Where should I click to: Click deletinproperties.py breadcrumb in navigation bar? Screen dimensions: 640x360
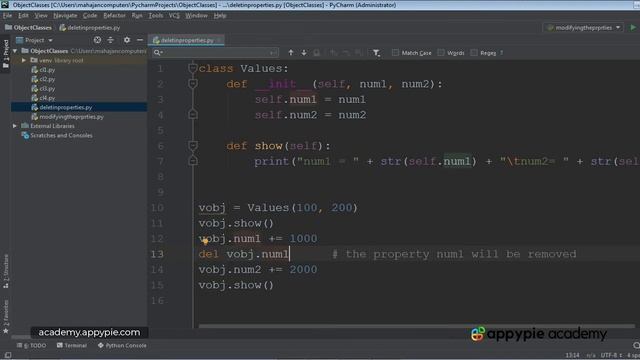[89, 27]
